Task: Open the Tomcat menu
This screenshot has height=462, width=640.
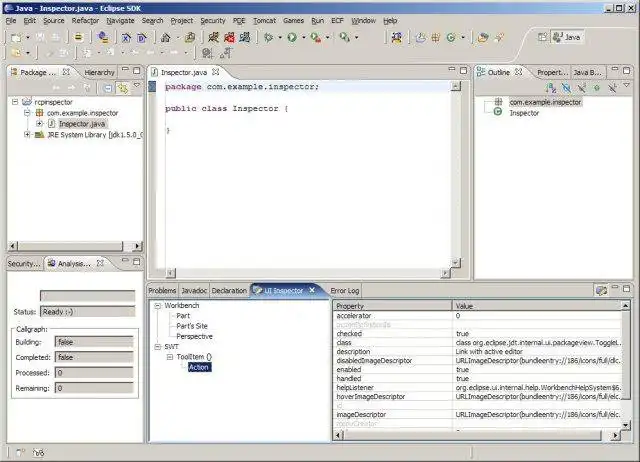Action: point(264,20)
